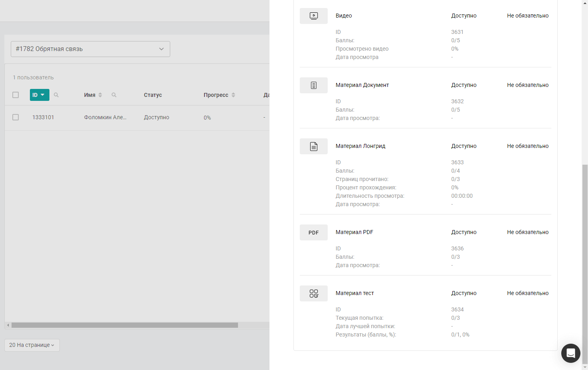Open user Фоломкин Але… row
The image size is (588, 370).
pyautogui.click(x=105, y=117)
